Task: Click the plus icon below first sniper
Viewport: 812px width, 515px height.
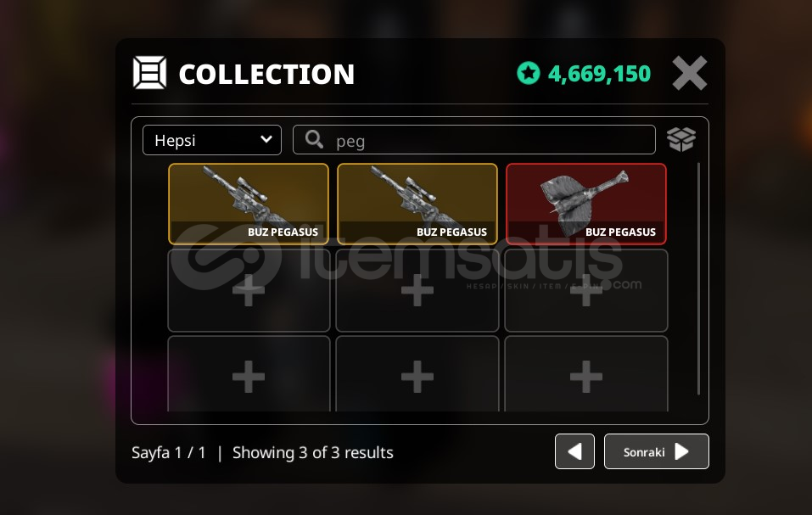Action: tap(249, 290)
